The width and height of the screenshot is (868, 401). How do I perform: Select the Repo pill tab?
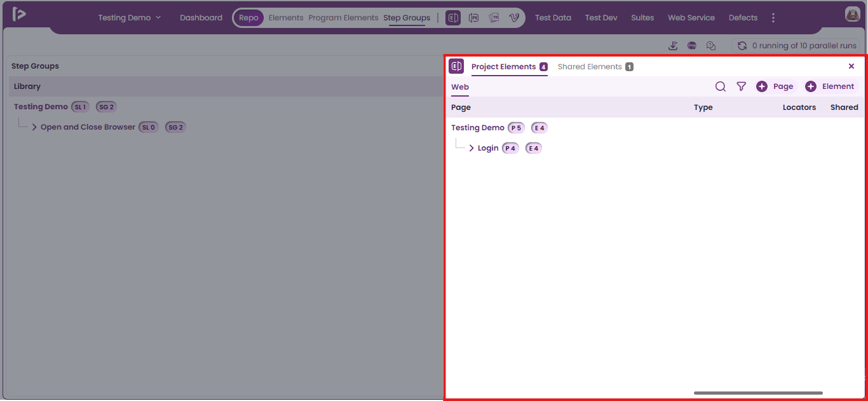point(248,18)
